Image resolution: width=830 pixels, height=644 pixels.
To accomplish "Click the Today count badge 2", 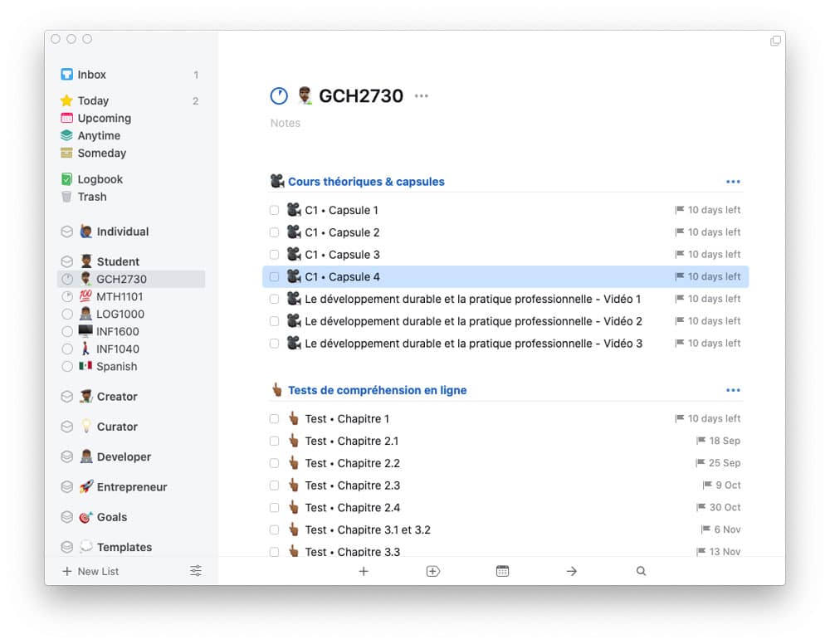I will (x=195, y=100).
